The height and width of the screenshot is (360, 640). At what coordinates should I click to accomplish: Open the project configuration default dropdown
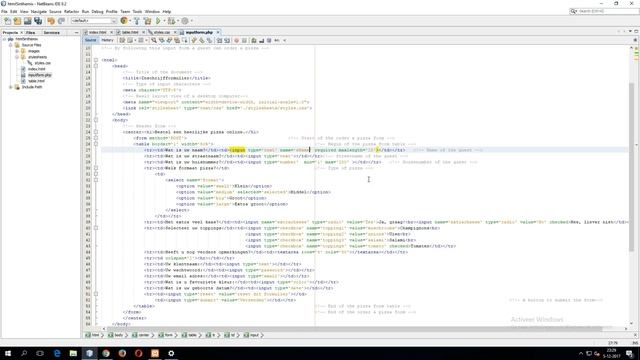[94, 20]
